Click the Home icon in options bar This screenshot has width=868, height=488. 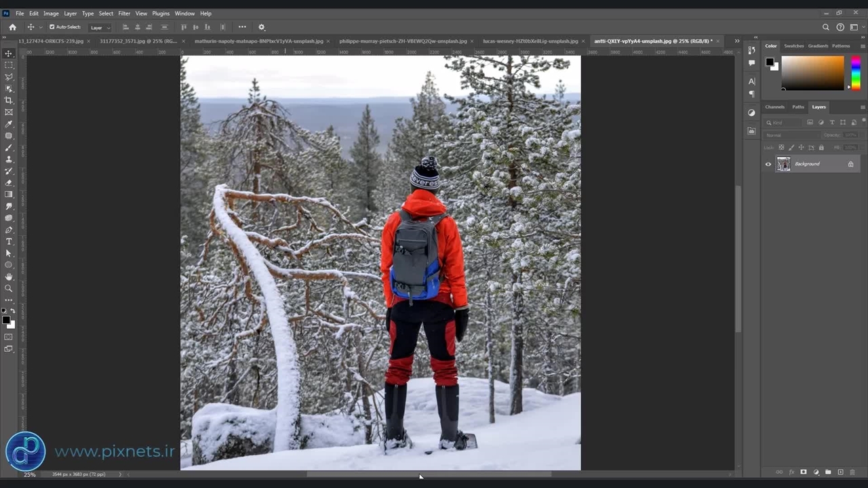coord(12,27)
